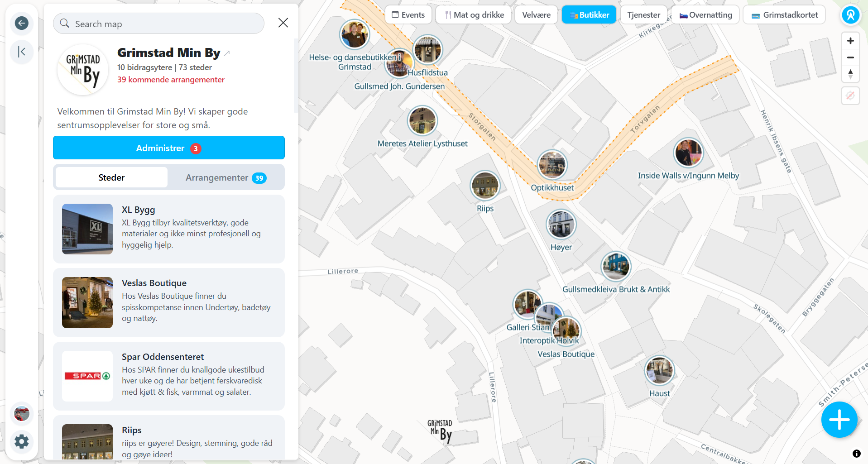Select the Optikkhuset map marker
868x464 pixels.
pyautogui.click(x=552, y=165)
